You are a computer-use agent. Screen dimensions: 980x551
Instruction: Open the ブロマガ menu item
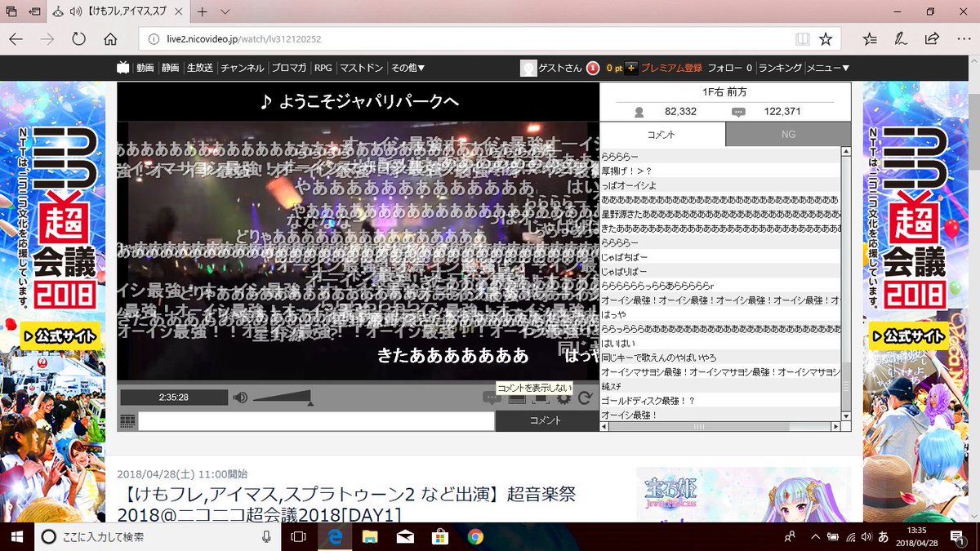[289, 69]
